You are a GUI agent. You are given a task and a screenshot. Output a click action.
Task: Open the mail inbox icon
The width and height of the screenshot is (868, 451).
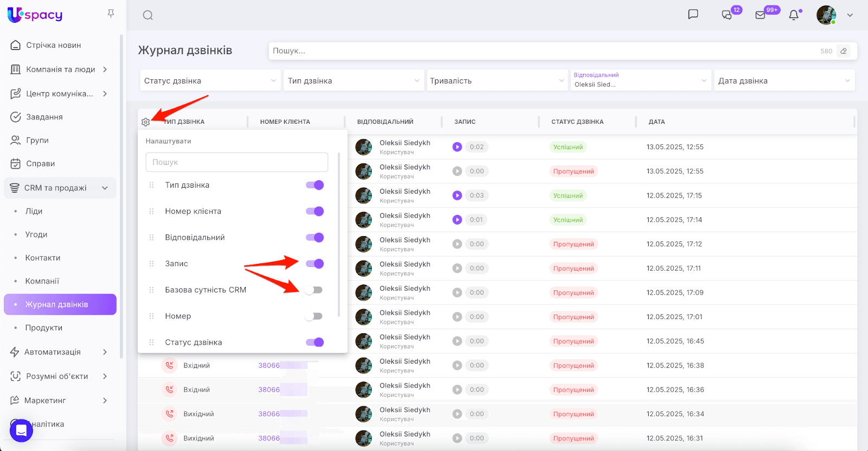(x=761, y=15)
